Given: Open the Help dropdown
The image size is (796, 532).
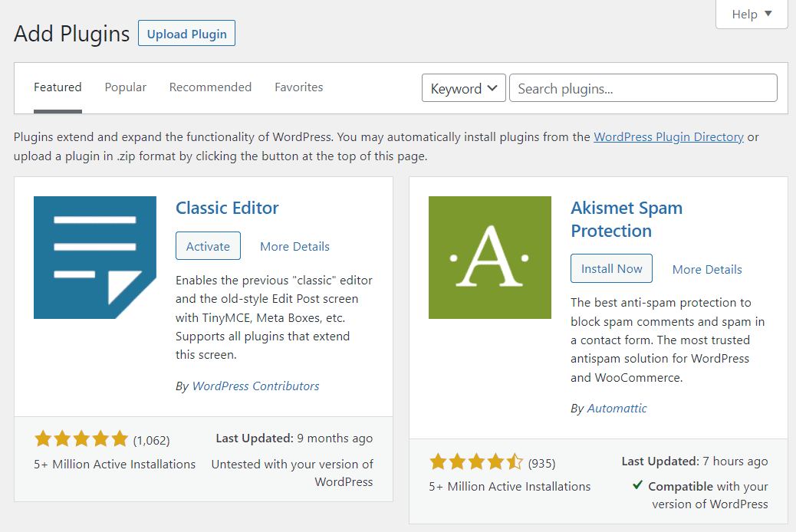Looking at the screenshot, I should click(750, 14).
